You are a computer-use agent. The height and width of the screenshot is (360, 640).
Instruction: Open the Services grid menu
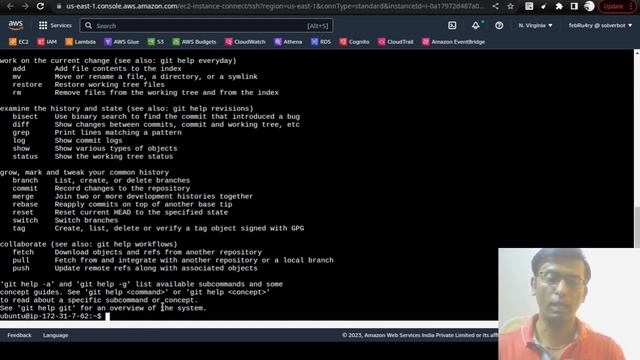[55, 25]
